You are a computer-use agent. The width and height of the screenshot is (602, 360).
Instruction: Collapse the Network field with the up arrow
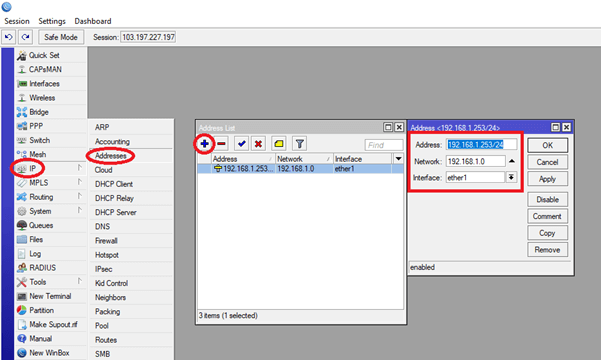(512, 161)
